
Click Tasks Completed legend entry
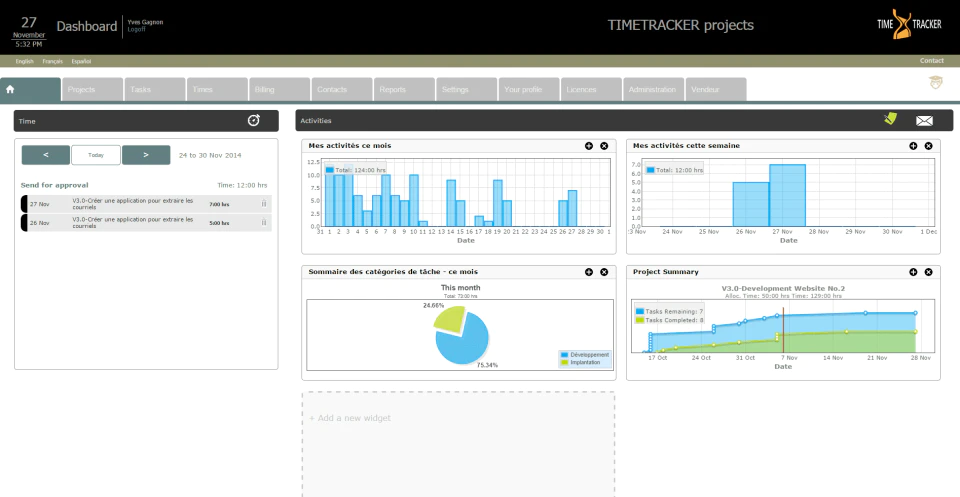[x=669, y=320]
